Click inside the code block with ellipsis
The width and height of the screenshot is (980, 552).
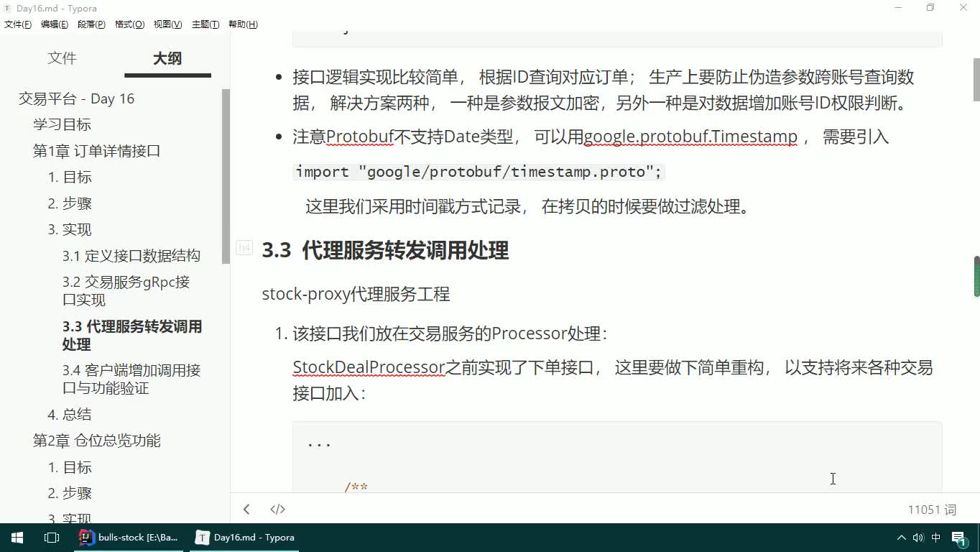(x=617, y=457)
